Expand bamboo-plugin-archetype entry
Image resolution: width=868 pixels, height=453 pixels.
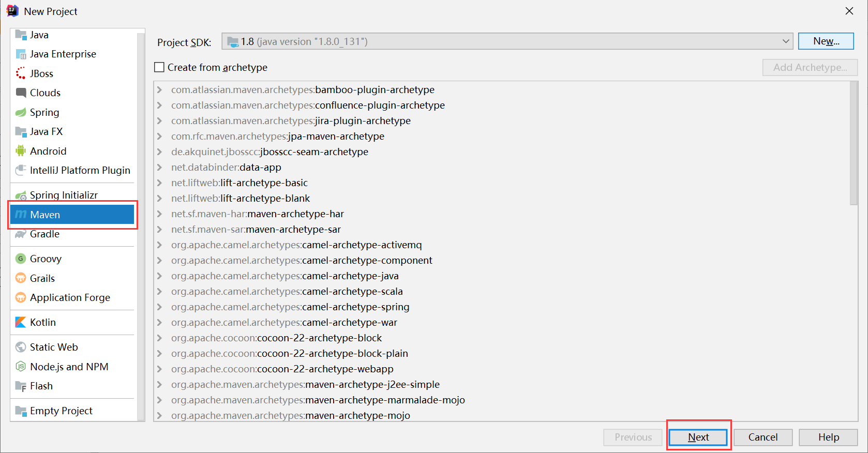160,89
